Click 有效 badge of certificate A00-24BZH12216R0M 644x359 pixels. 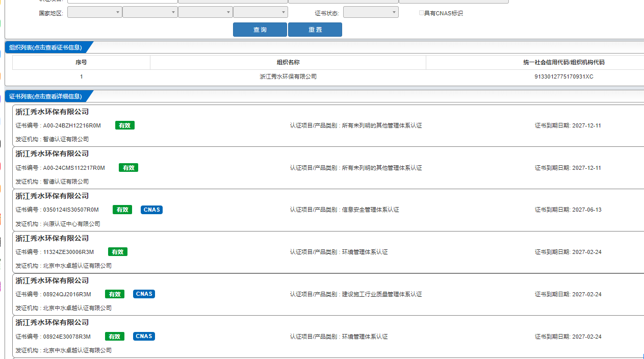[125, 125]
